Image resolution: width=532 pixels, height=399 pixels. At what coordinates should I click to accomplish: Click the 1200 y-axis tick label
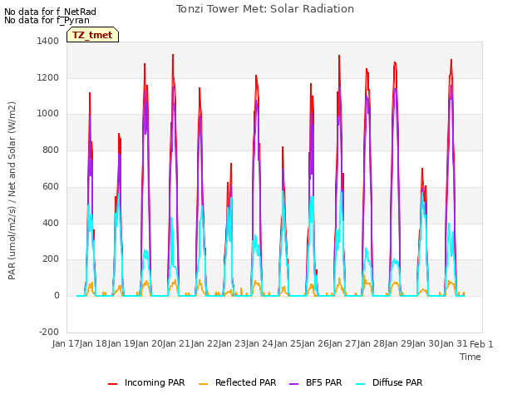pos(48,77)
